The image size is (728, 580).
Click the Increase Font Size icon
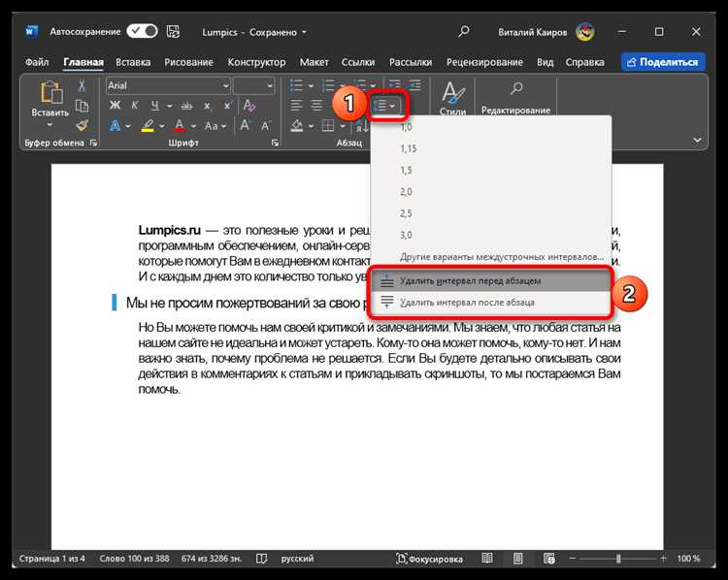click(x=245, y=125)
